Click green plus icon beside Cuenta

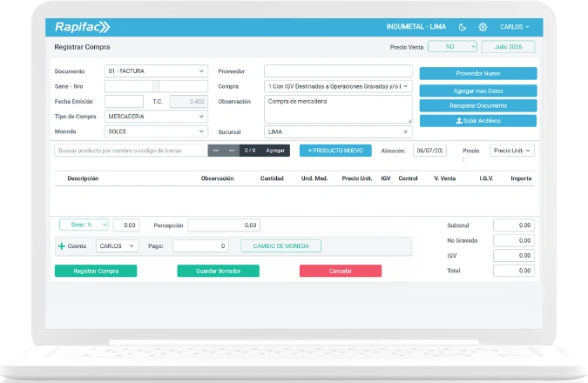pos(62,246)
